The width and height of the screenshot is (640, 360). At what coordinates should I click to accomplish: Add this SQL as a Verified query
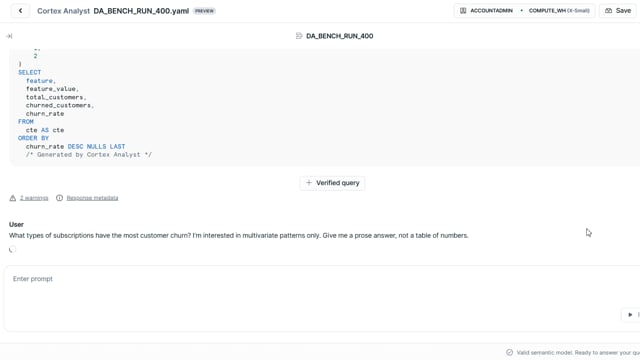click(332, 183)
